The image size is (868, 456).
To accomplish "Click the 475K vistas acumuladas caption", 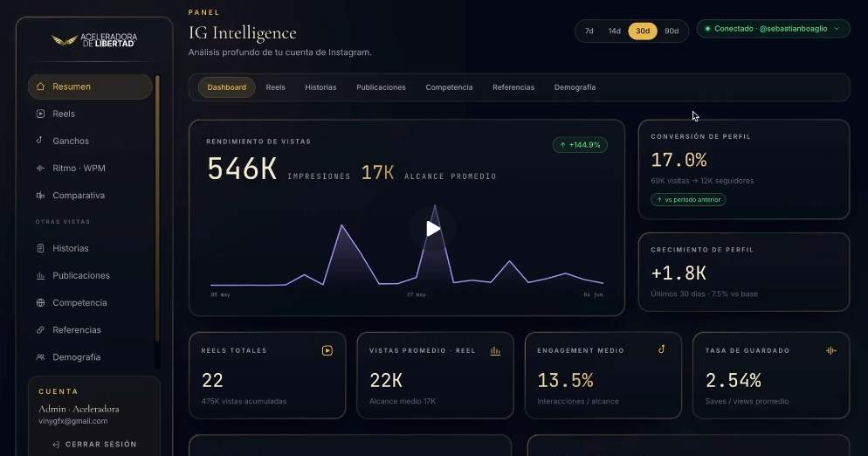I will pos(245,401).
